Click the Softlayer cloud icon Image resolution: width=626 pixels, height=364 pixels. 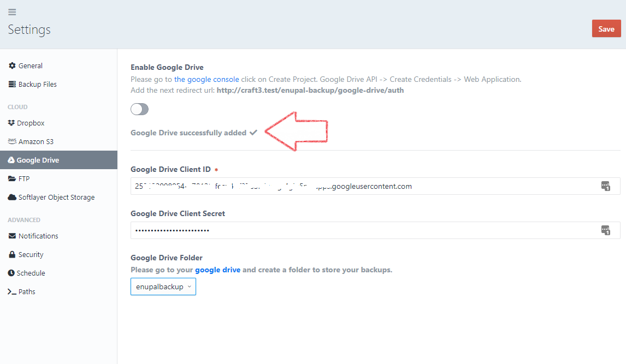click(12, 198)
